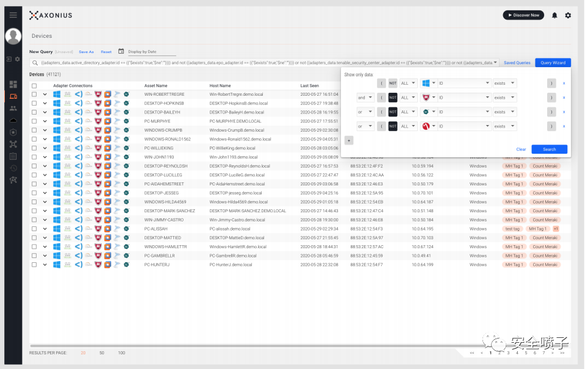The height and width of the screenshot is (369, 588).
Task: Click the user avatar picture
Action: pos(13,37)
